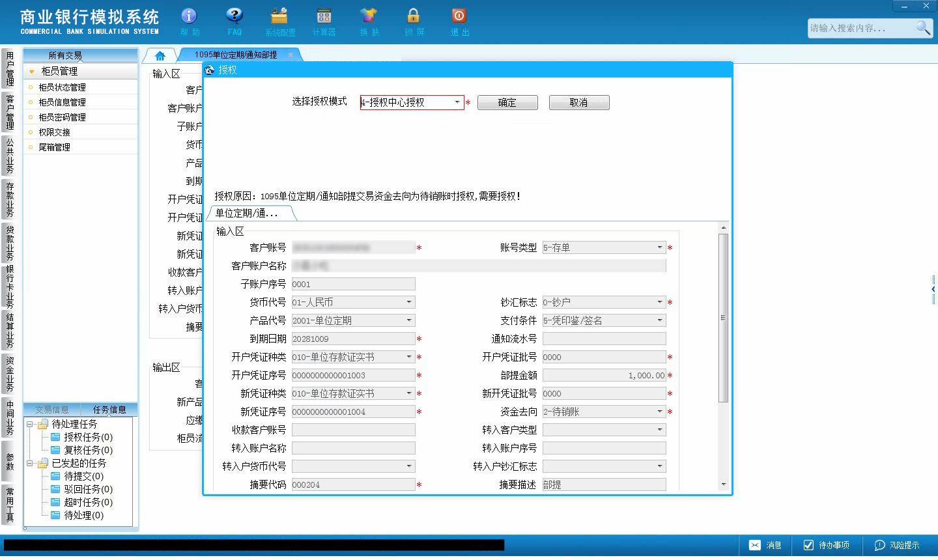Click the confirm button in authorization dialog
This screenshot has height=560, width=938.
click(507, 102)
